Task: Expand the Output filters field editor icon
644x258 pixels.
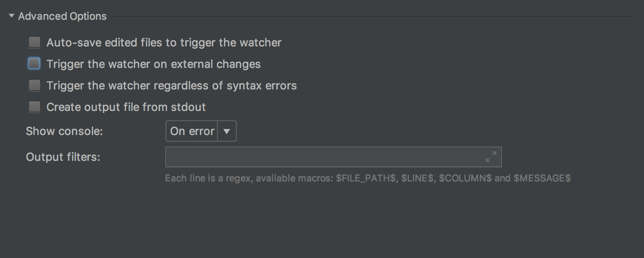Action: coord(491,157)
